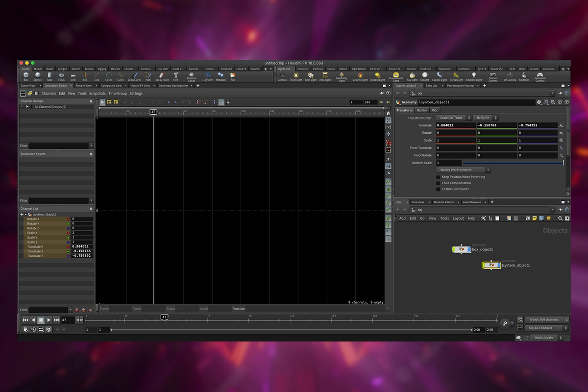
Task: Switch to the Geometry Spreadsheet tab
Action: pos(173,86)
